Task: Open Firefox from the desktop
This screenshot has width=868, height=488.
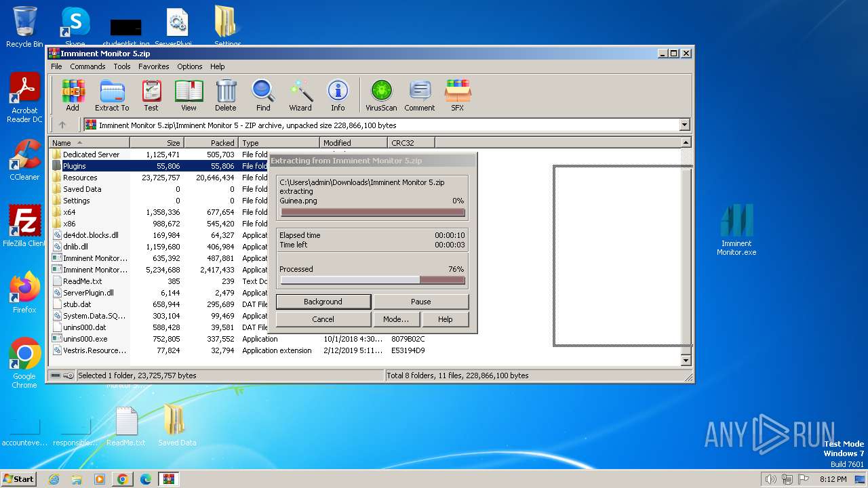Action: 24,293
